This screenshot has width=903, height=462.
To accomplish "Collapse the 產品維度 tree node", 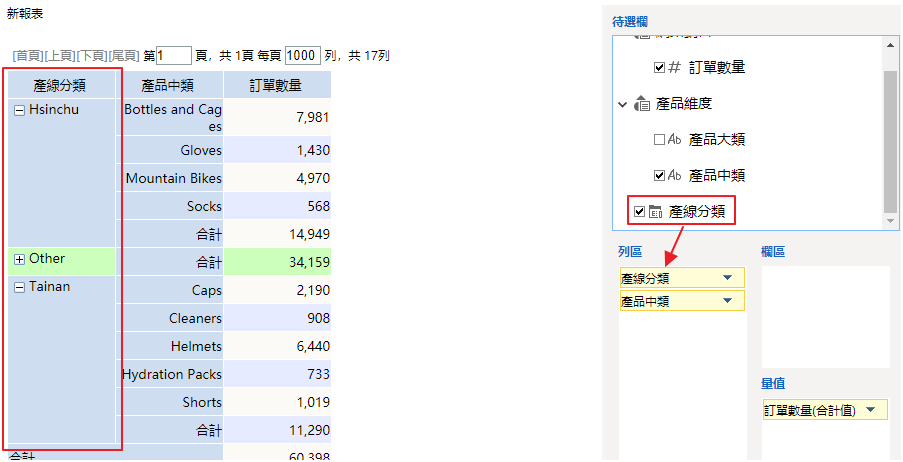I will [x=623, y=104].
